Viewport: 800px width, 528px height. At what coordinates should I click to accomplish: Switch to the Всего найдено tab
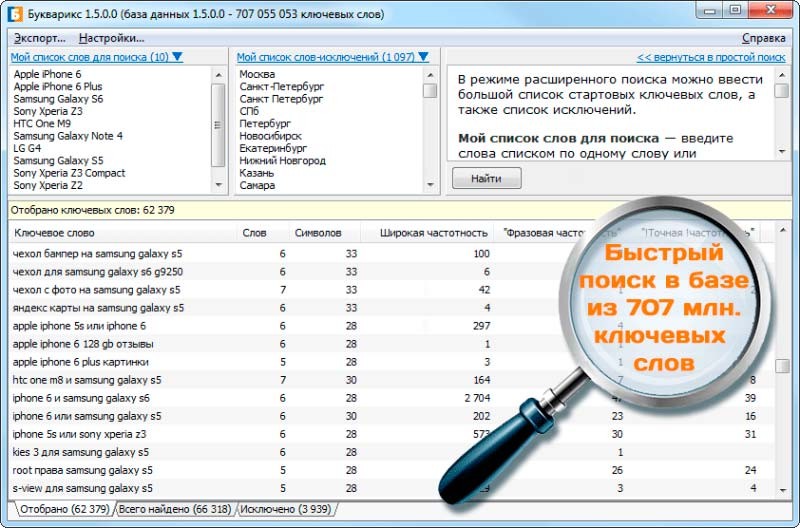(173, 510)
